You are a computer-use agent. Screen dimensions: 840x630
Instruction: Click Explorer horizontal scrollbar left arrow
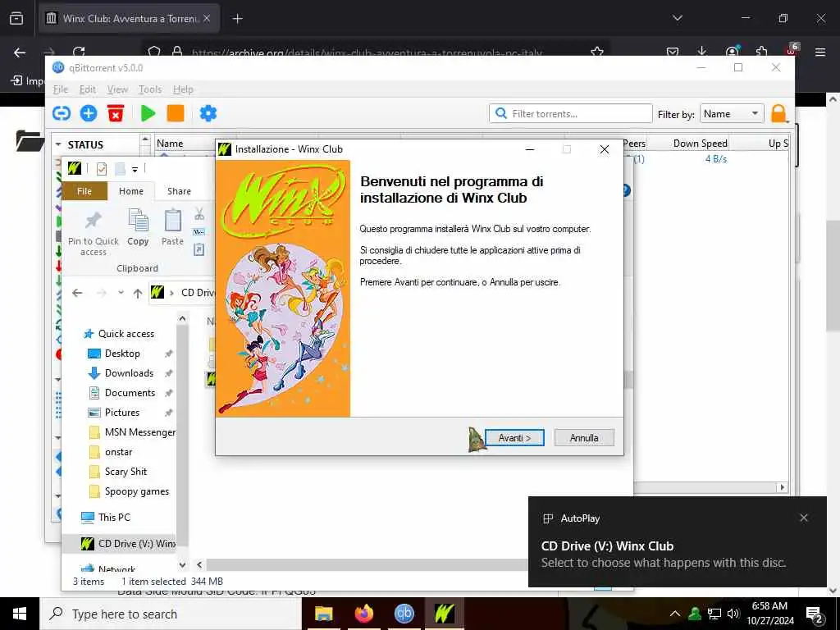pyautogui.click(x=199, y=564)
